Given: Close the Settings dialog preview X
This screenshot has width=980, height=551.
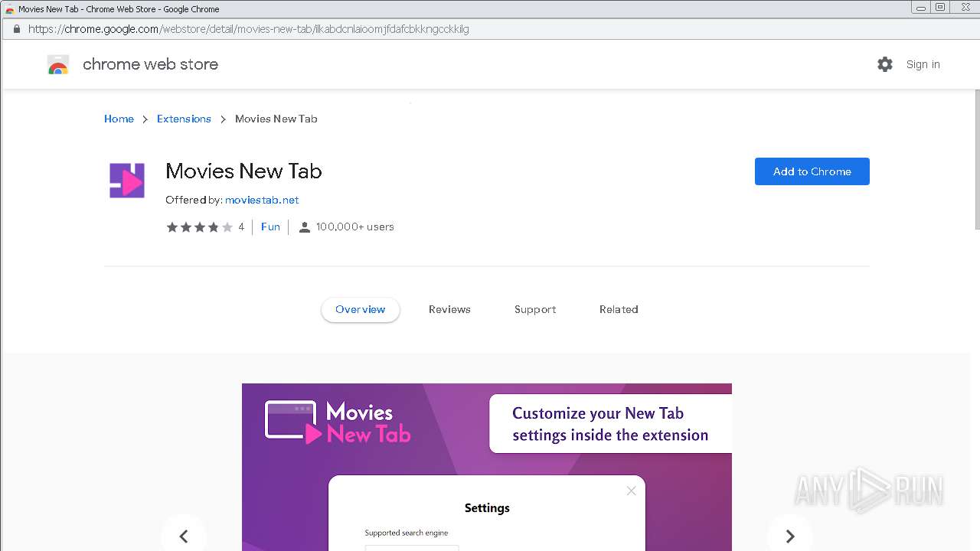Looking at the screenshot, I should [631, 491].
